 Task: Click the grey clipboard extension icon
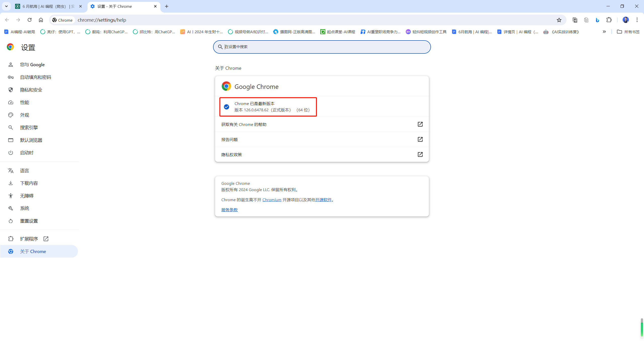click(x=586, y=20)
